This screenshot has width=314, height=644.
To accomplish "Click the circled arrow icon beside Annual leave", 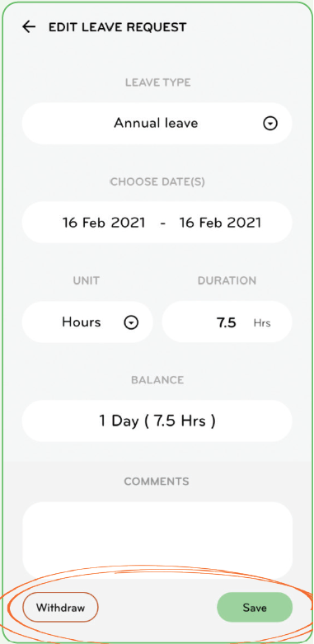I will [x=270, y=124].
